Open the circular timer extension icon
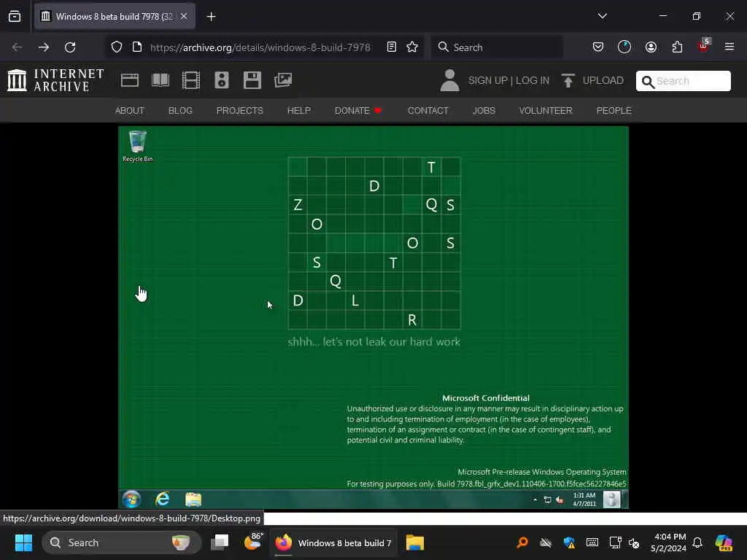This screenshot has height=560, width=747. [x=624, y=47]
